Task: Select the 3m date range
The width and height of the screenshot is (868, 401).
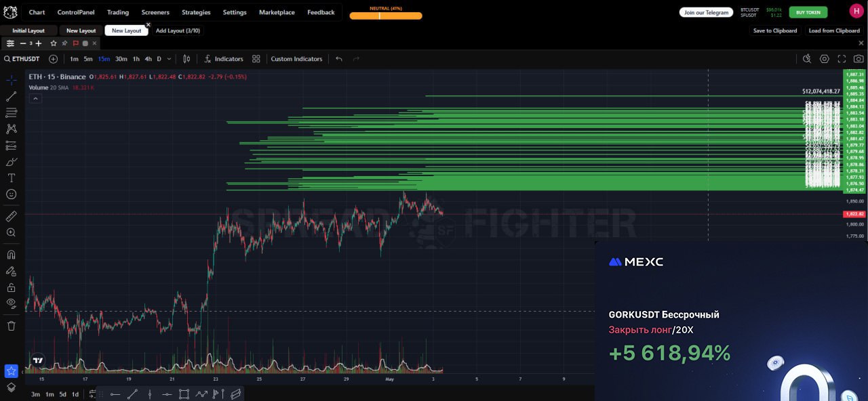Action: (x=35, y=394)
